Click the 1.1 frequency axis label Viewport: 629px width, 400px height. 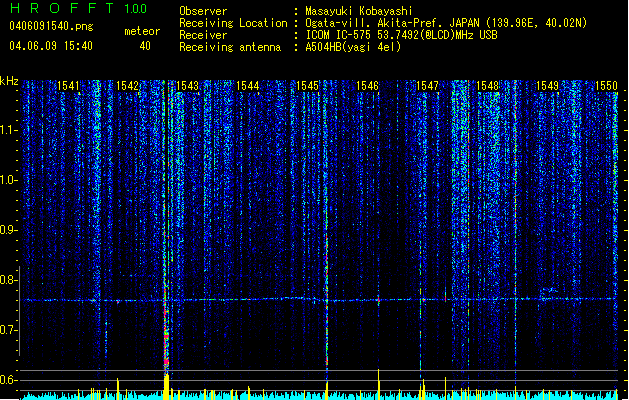tap(8, 130)
